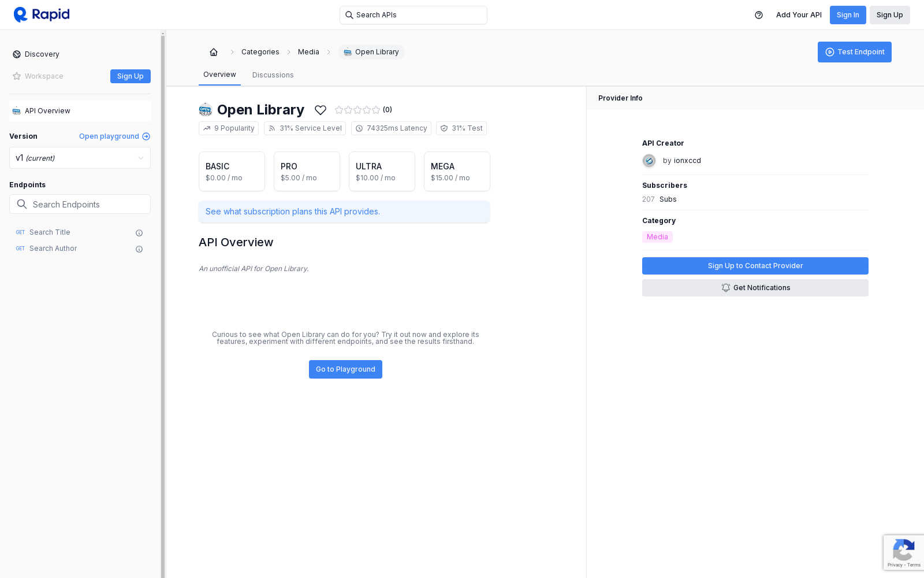Image resolution: width=924 pixels, height=578 pixels.
Task: Click the info icon beside Search Author
Action: point(139,249)
